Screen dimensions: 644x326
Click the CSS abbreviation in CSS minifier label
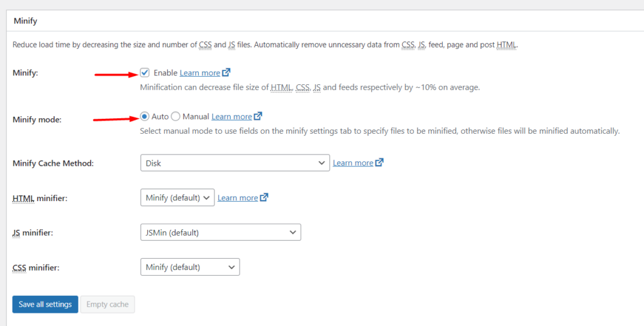click(19, 268)
